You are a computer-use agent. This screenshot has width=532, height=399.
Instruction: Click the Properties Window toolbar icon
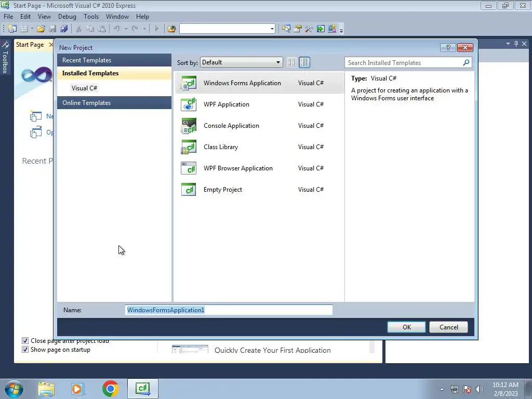pyautogui.click(x=298, y=29)
